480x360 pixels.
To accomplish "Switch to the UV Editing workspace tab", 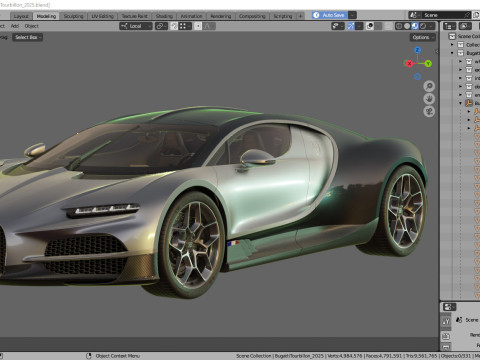I will pos(102,16).
